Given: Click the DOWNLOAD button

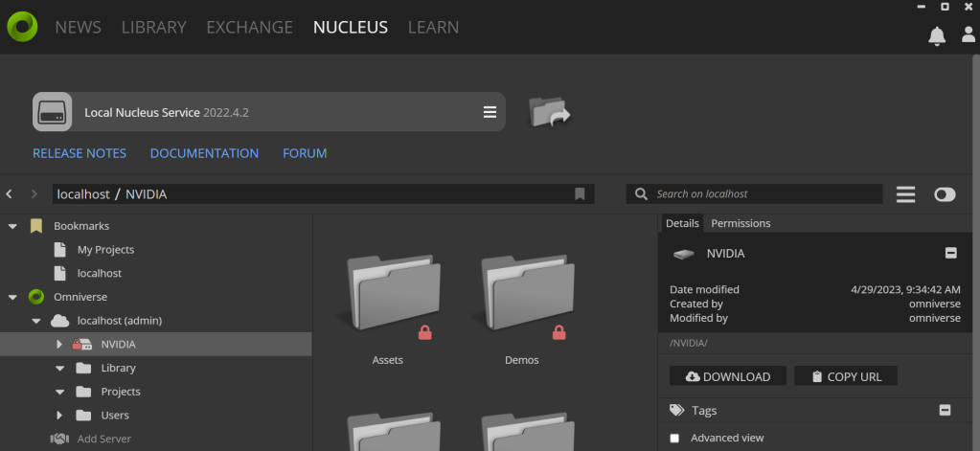Looking at the screenshot, I should click(728, 376).
